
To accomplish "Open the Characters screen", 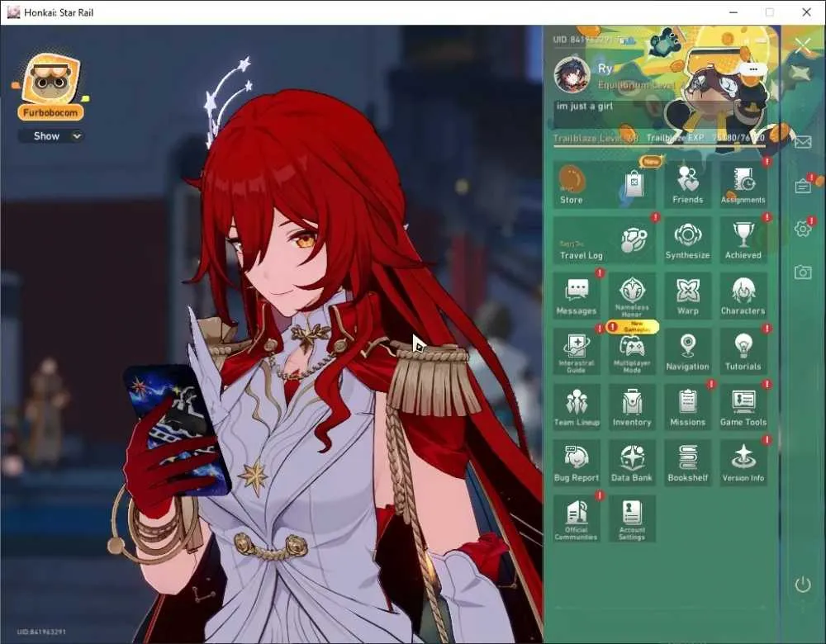I will 743,296.
